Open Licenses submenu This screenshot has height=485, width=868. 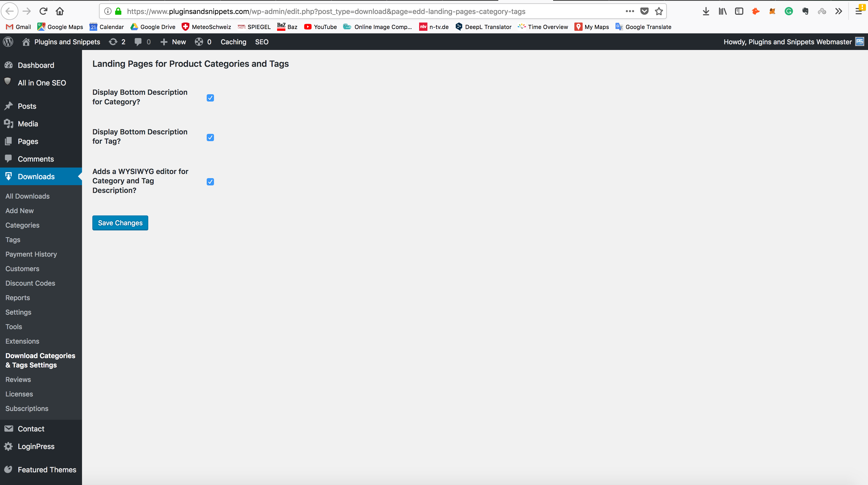[19, 394]
